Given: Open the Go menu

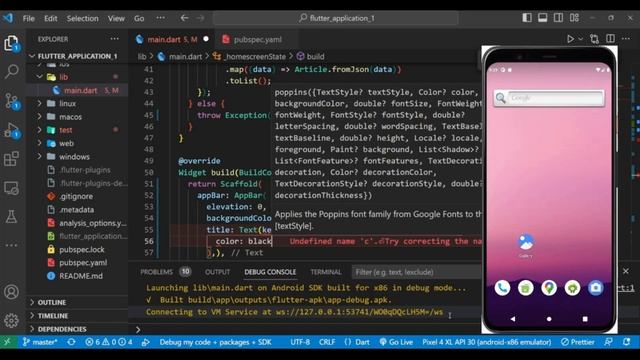Looking at the screenshot, I should [139, 18].
